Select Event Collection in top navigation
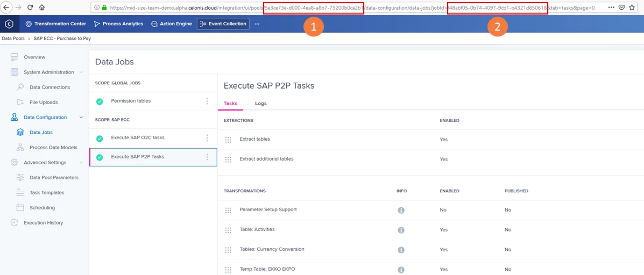Viewport: 644px width, 275px height. 223,24
